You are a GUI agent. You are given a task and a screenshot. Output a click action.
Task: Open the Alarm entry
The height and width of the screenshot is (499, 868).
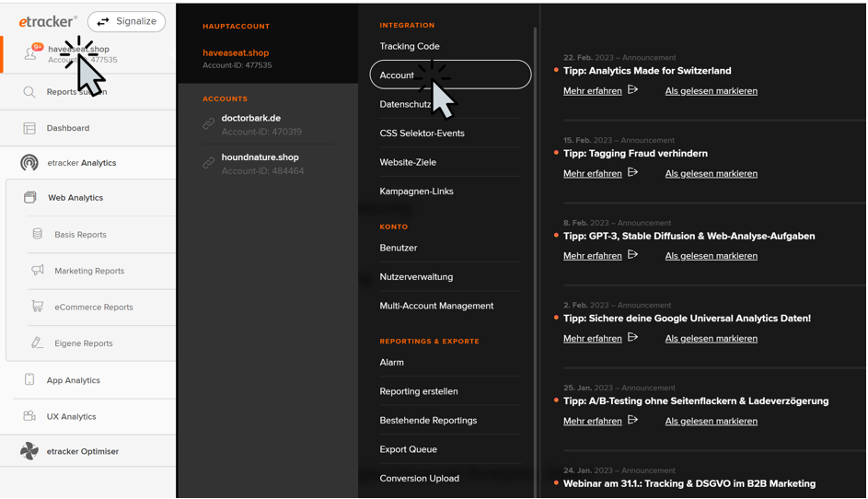click(x=391, y=363)
